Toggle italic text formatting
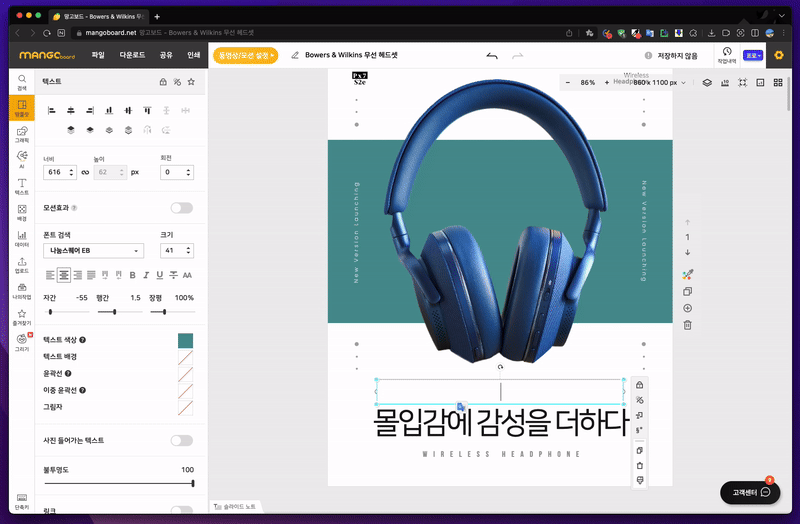 (x=146, y=275)
